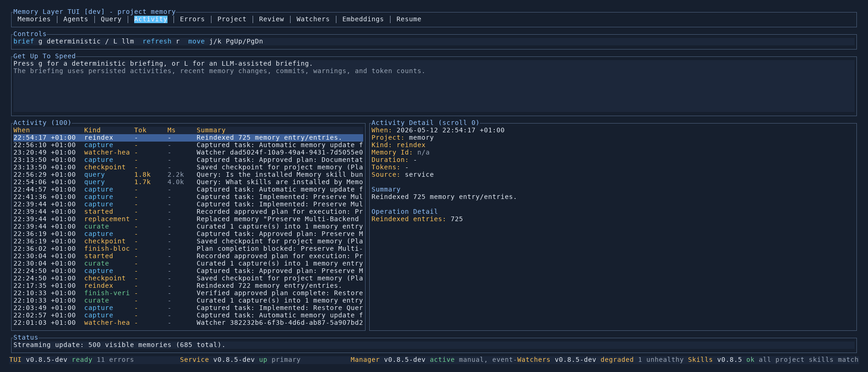Click the 4.0k Ms value
The image size is (868, 372).
point(176,182)
